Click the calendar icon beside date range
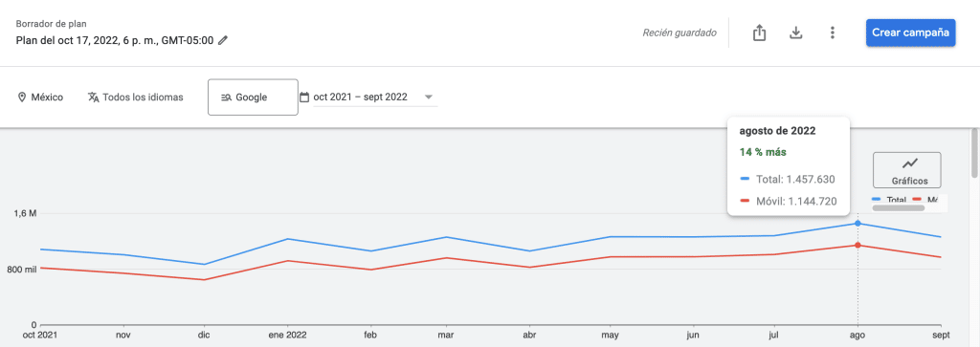Viewport: 980px width, 347px height. click(x=304, y=98)
